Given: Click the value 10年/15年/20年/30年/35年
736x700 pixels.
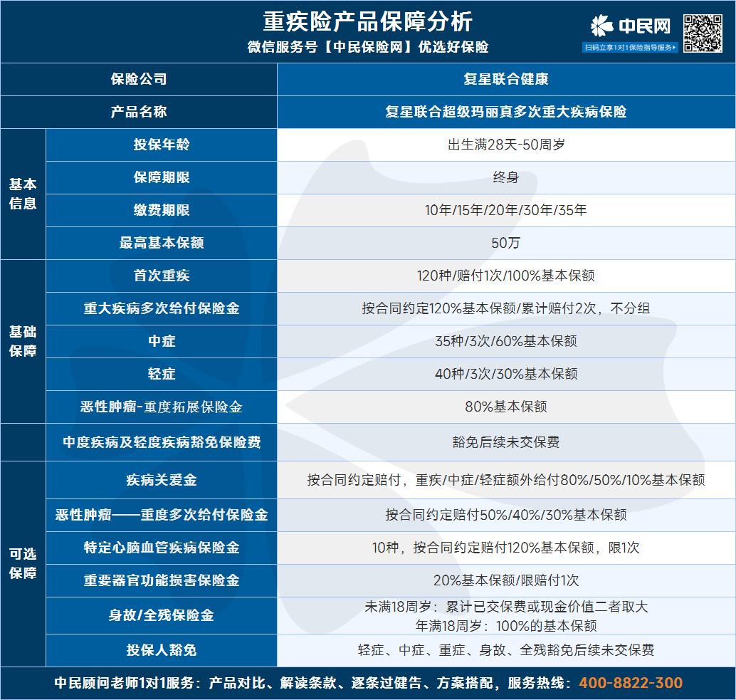Looking at the screenshot, I should [x=506, y=210].
